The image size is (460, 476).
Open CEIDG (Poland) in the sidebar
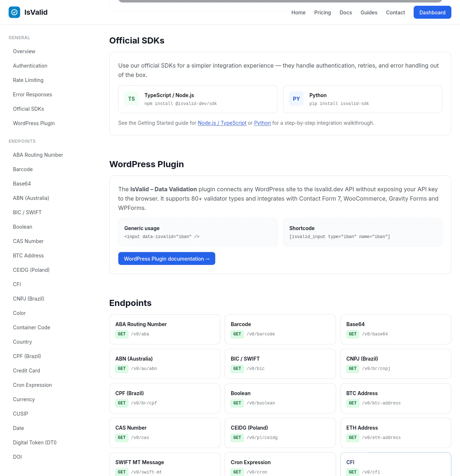31,270
